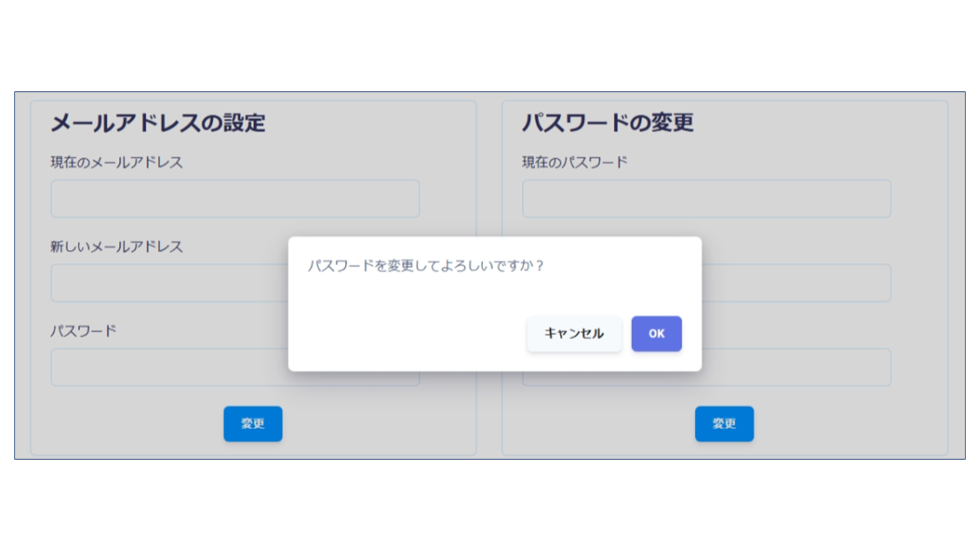Click the メールアドレスの設定 section heading

[x=158, y=121]
